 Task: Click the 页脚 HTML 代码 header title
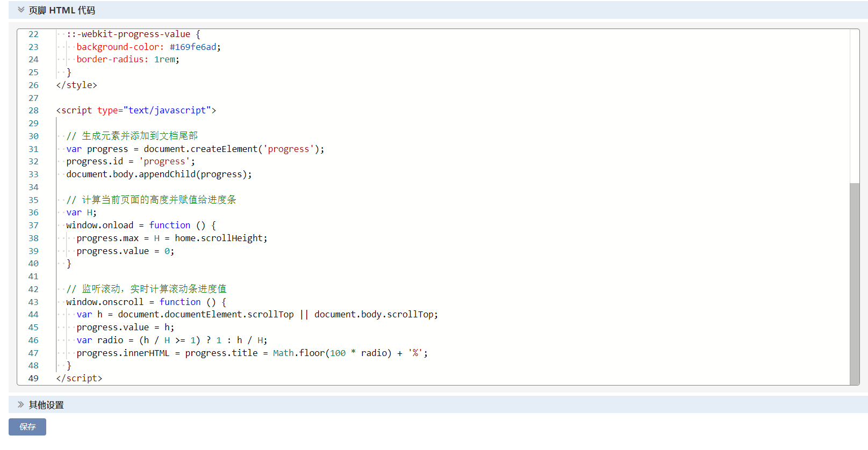coord(62,10)
